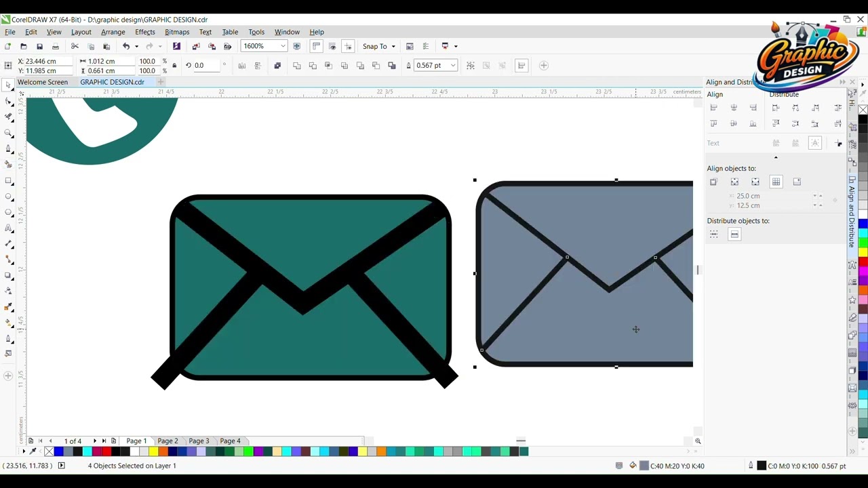Screen dimensions: 868x488
Task: Click the Cut scissors icon
Action: pos(75,46)
